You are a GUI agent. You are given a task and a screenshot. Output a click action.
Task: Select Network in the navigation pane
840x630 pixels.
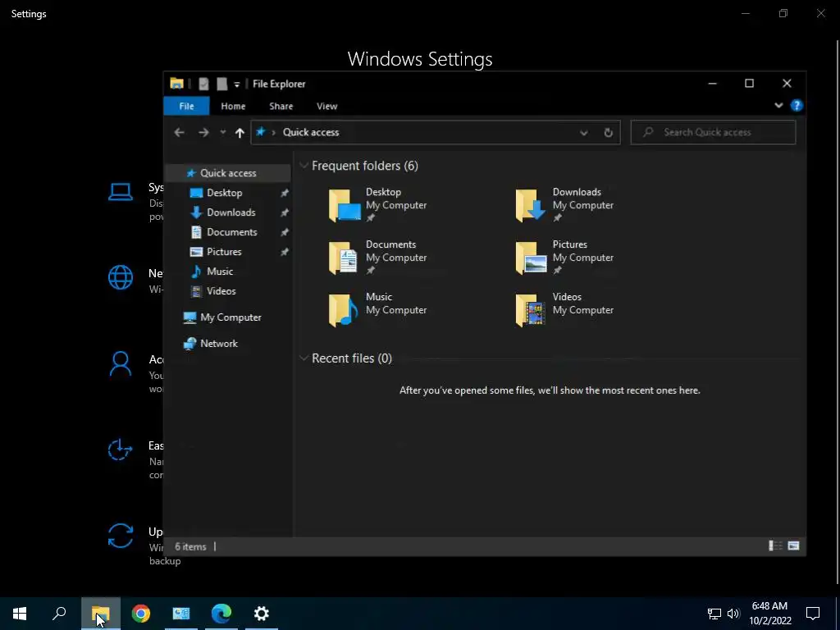coord(218,344)
